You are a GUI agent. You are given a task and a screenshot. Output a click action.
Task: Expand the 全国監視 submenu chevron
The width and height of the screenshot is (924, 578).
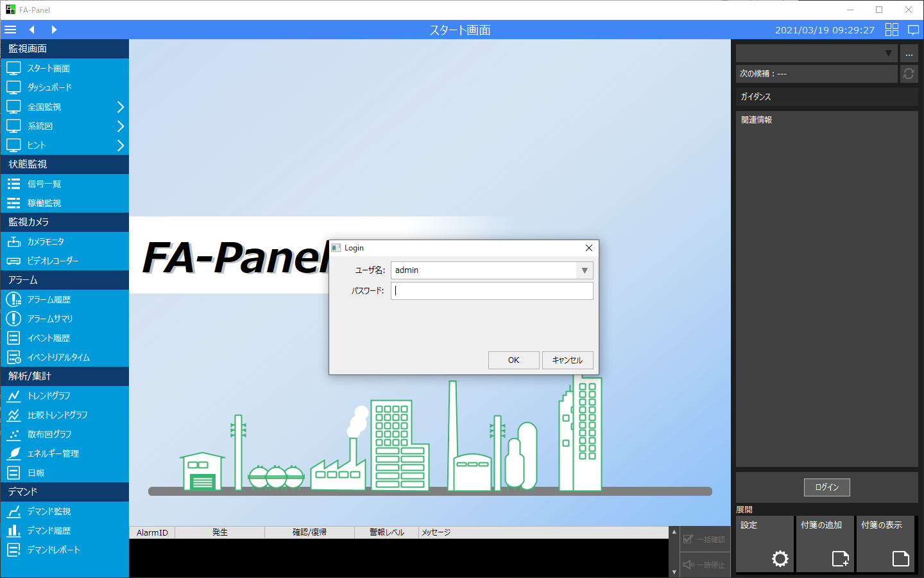click(x=120, y=107)
